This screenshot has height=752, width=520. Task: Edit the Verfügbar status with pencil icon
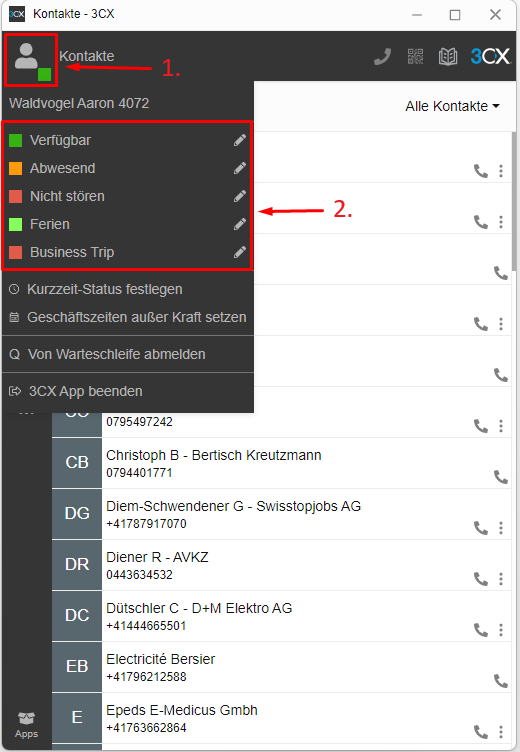click(x=239, y=140)
